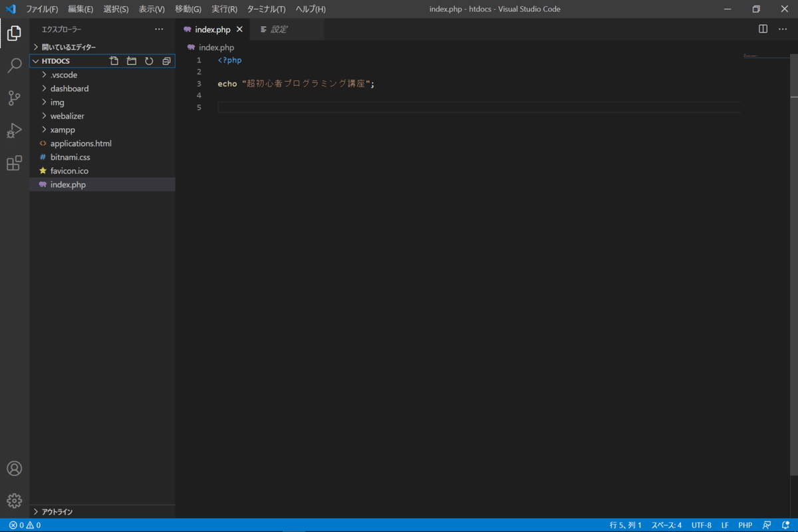Open the Extensions view

[14, 163]
